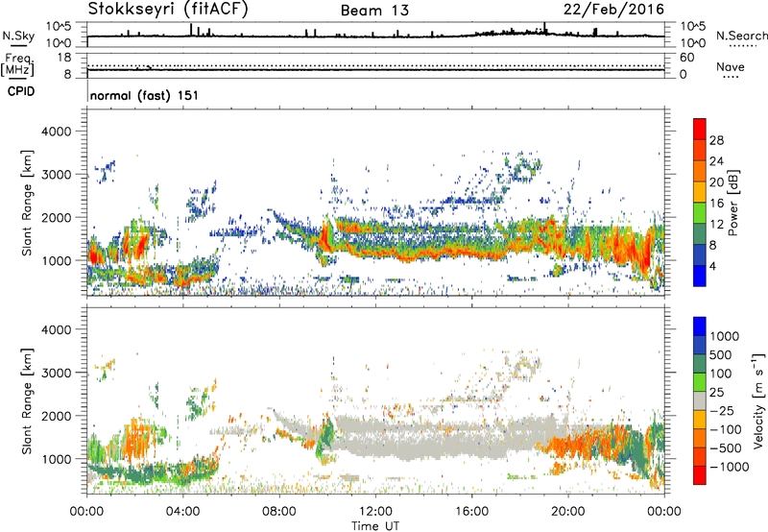This screenshot has height=532, width=768.
Task: Click the '-1000' tick on Velocity colorbar
Action: pyautogui.click(x=730, y=467)
